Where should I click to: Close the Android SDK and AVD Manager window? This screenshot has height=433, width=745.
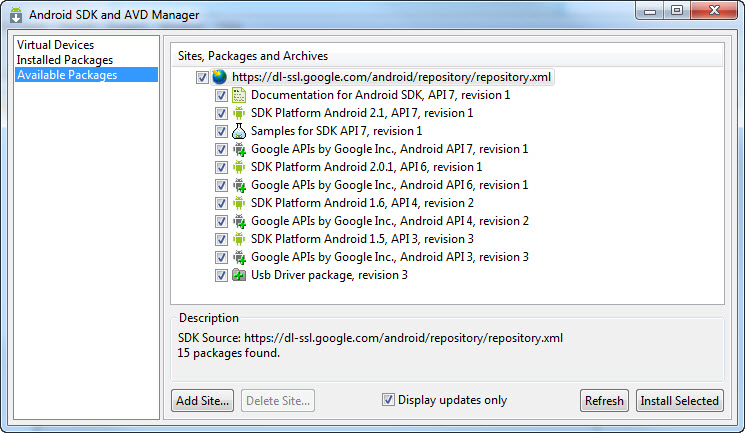(714, 11)
